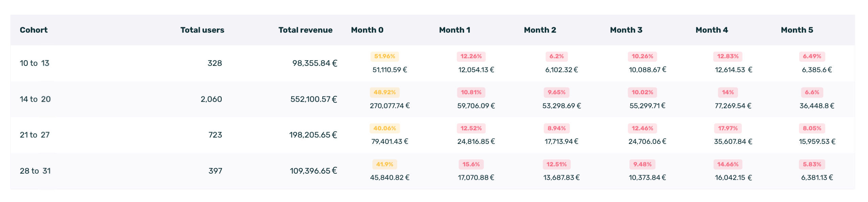Click the 21 to 27 cohort label
The image size is (868, 202).
click(x=35, y=135)
